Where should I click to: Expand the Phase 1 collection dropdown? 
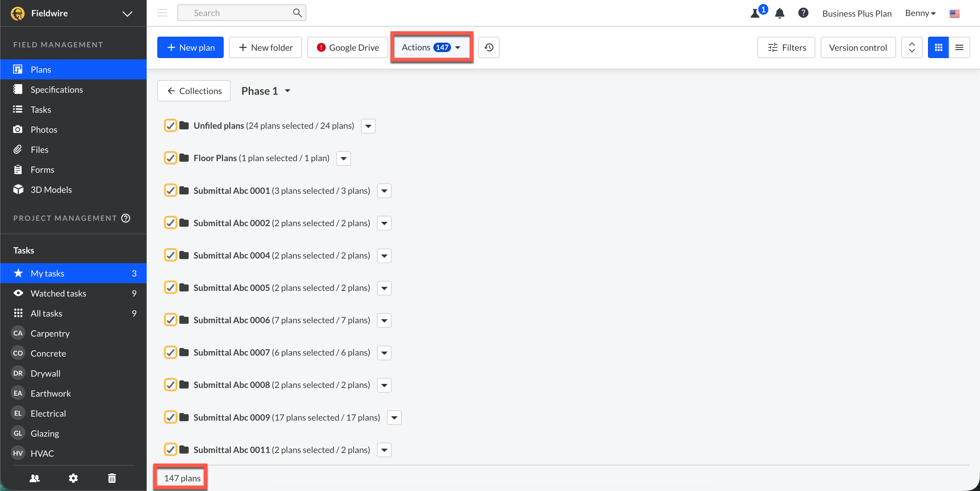point(266,91)
